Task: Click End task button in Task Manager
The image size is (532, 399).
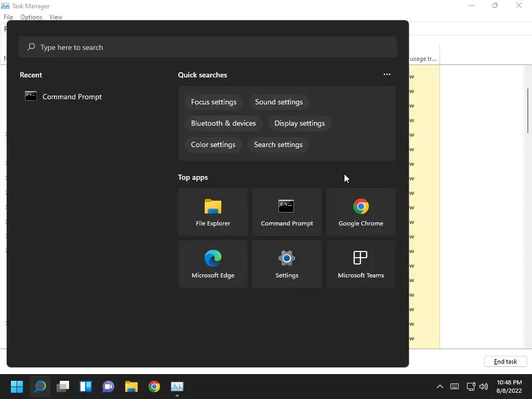Action: pos(506,362)
